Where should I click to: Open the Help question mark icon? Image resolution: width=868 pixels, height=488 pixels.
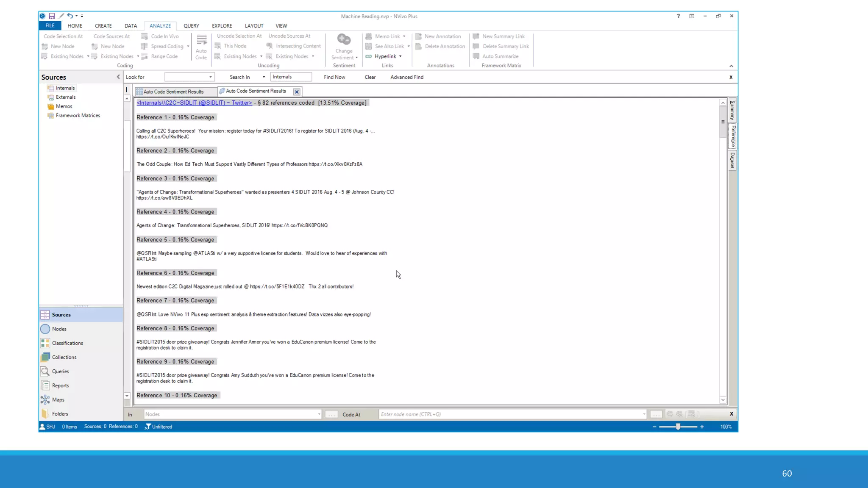(x=678, y=16)
